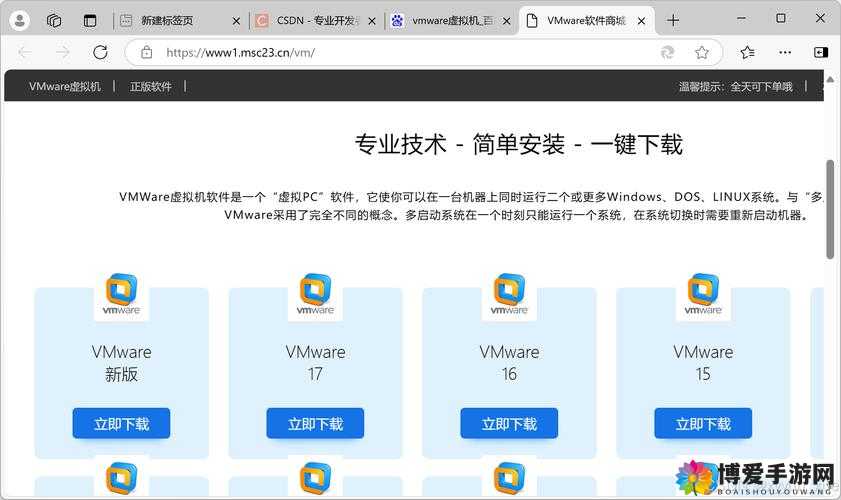
Task: Open a new tab with plus button
Action: coord(673,20)
